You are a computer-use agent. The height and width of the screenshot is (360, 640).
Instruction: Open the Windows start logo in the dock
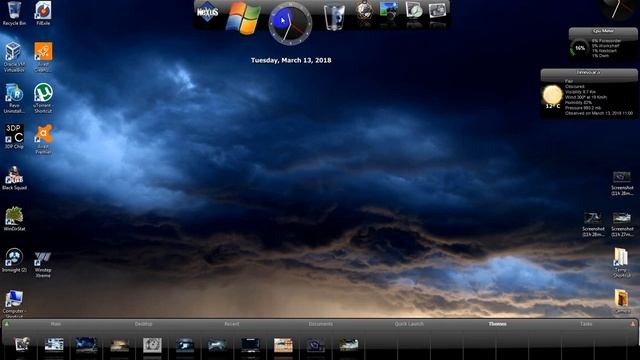click(243, 17)
